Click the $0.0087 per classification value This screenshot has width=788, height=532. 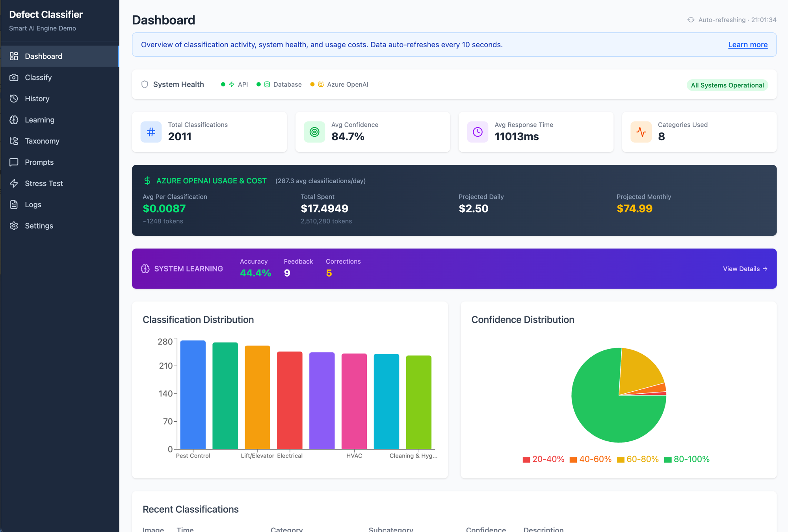tap(164, 208)
